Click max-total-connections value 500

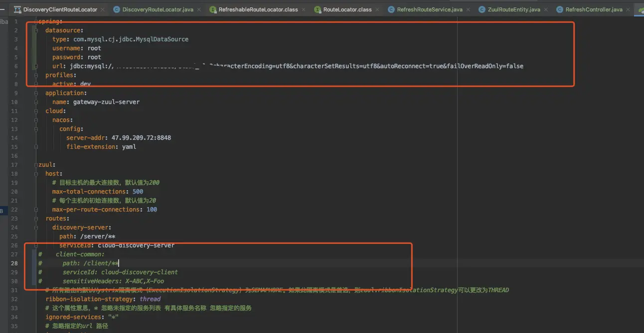click(138, 192)
